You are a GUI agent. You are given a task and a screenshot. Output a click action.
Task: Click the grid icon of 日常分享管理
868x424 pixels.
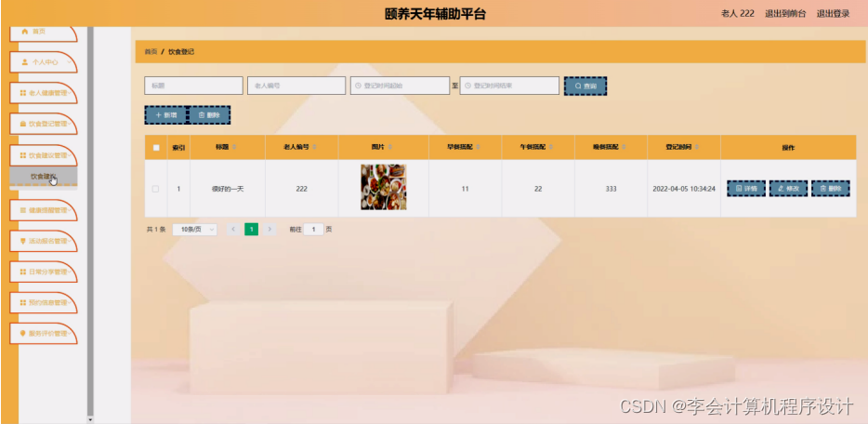(23, 272)
